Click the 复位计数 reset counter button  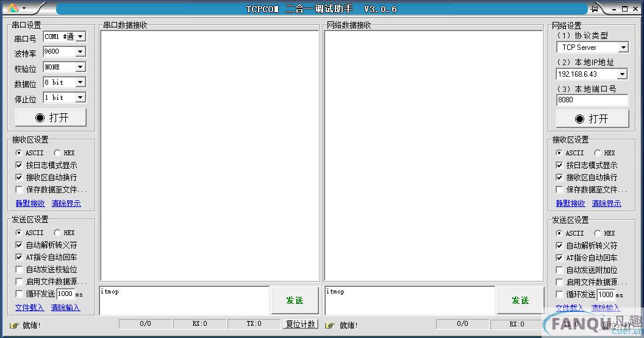[x=301, y=324]
